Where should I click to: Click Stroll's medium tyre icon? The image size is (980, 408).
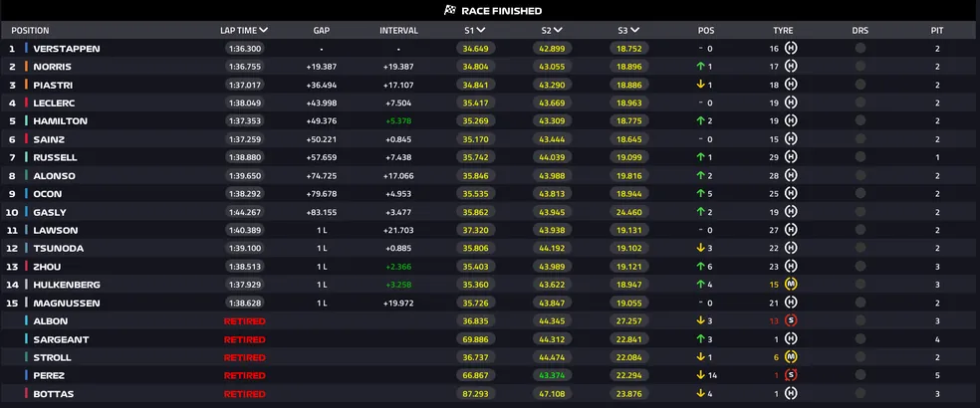point(791,356)
